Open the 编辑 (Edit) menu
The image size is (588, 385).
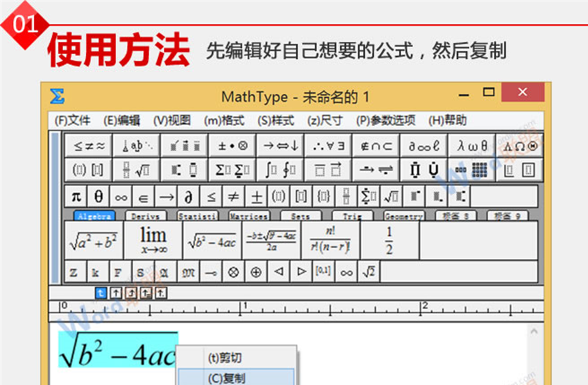coord(122,120)
